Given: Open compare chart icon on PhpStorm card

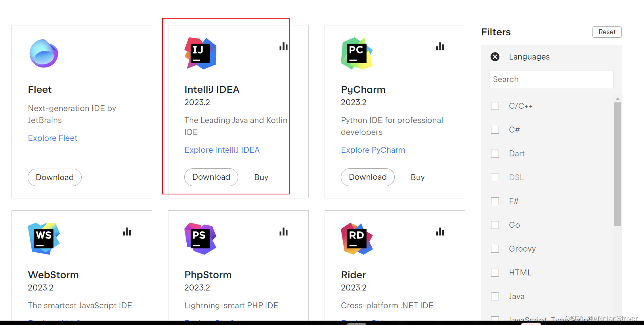Looking at the screenshot, I should pos(283,232).
